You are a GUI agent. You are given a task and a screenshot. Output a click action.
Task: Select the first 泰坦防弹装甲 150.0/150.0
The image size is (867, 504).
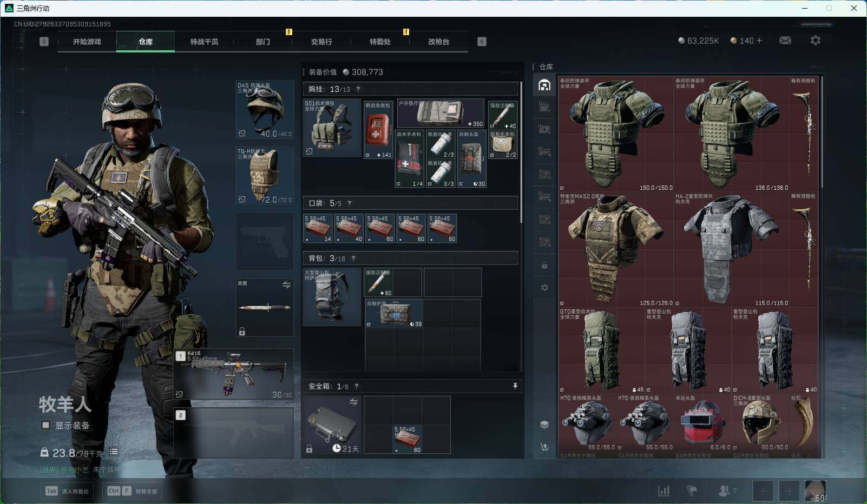pyautogui.click(x=616, y=134)
